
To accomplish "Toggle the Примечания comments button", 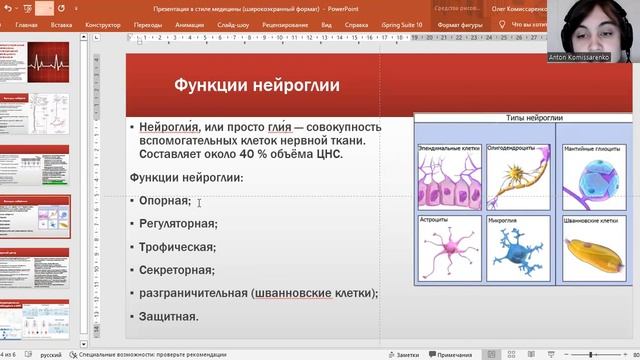I will pyautogui.click(x=450, y=355).
